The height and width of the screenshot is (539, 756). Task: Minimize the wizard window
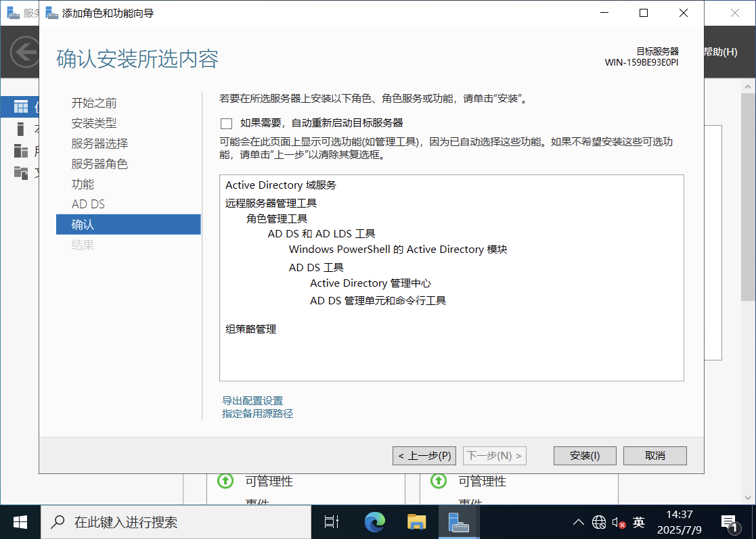coord(604,13)
